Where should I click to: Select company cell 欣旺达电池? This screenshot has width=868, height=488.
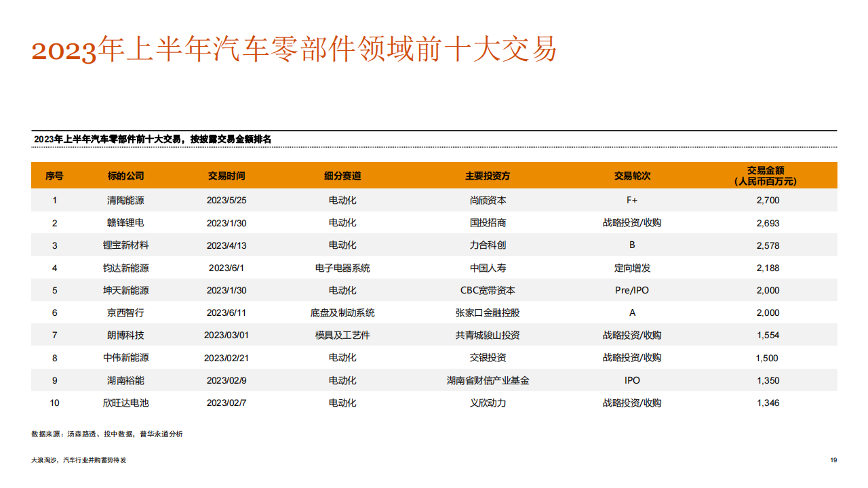(x=126, y=403)
